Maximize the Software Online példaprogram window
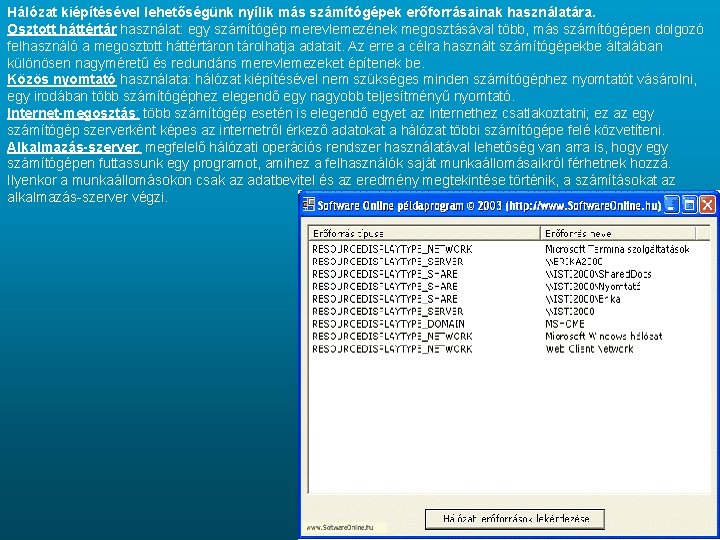The width and height of the screenshot is (720, 540). (x=689, y=205)
